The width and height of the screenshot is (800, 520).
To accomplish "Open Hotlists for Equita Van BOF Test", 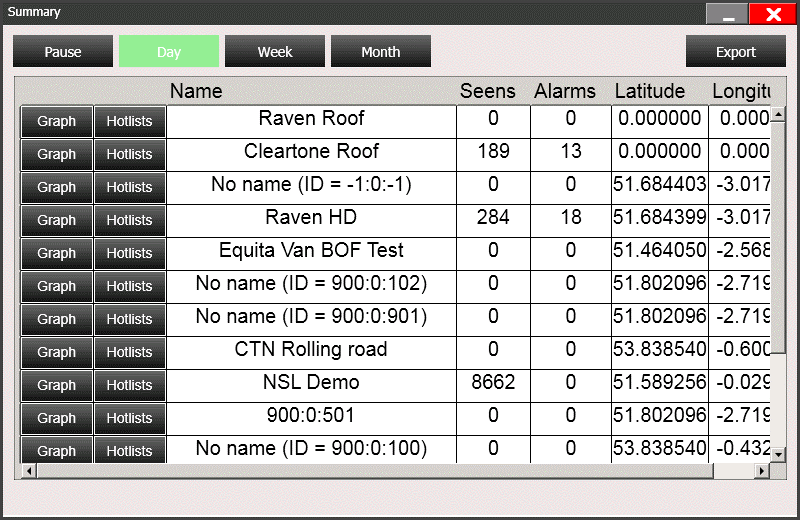I will coord(130,253).
